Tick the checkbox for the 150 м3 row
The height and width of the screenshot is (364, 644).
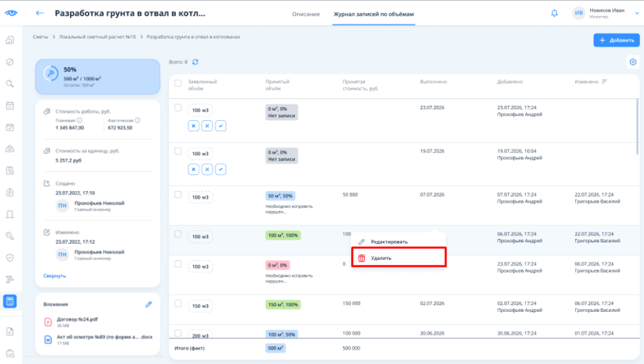[178, 303]
